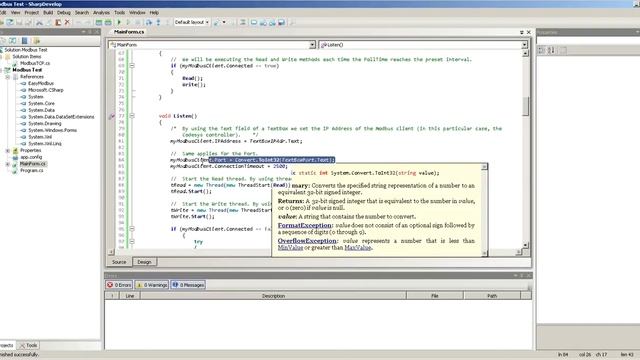
Task: Toggle the 0 Errors filter button
Action: (x=119, y=285)
